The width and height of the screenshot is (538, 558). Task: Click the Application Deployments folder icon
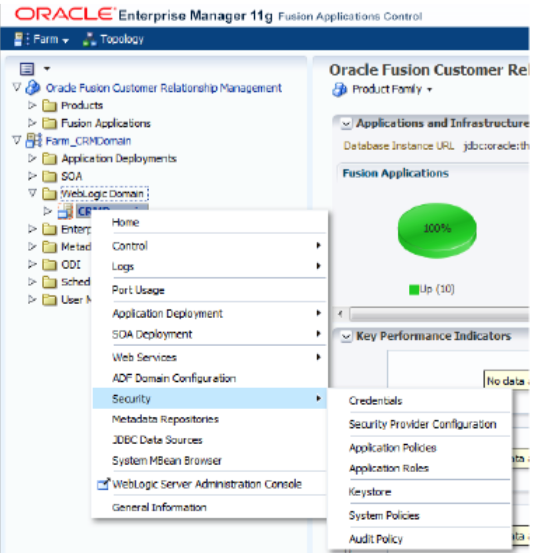point(49,159)
